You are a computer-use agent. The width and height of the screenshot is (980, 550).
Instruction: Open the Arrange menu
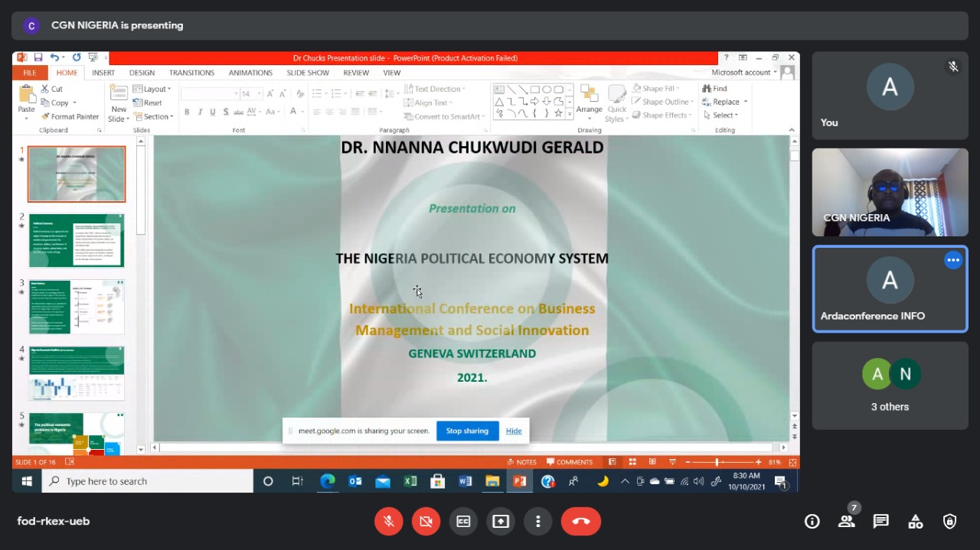pyautogui.click(x=589, y=103)
